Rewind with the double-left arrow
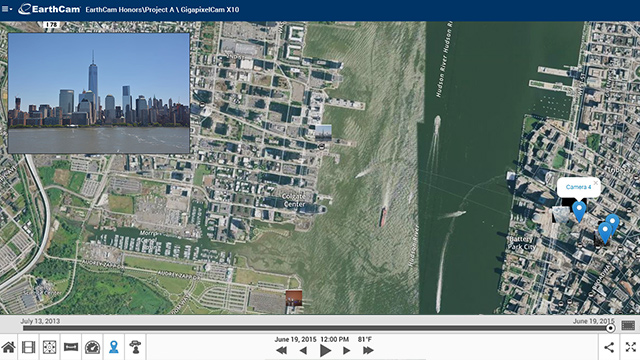This screenshot has height=360, width=640. tap(282, 350)
